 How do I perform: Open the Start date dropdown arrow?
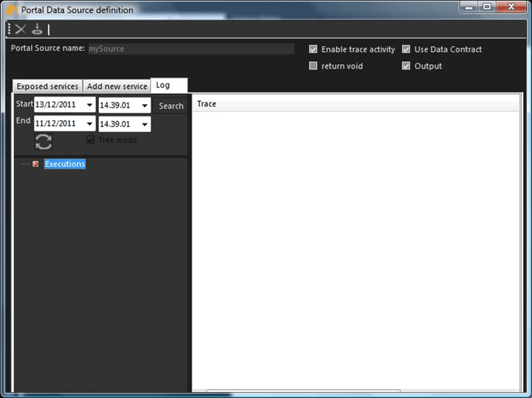click(90, 105)
